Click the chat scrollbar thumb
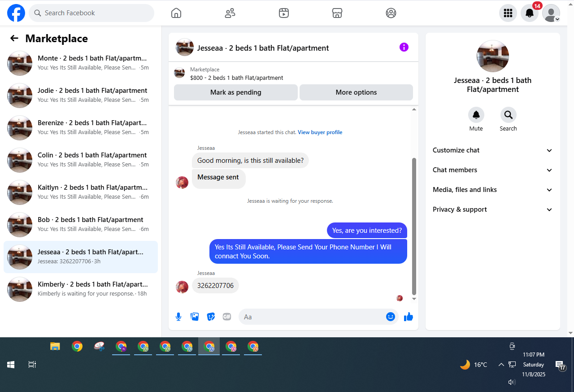This screenshot has height=392, width=574. [x=414, y=226]
